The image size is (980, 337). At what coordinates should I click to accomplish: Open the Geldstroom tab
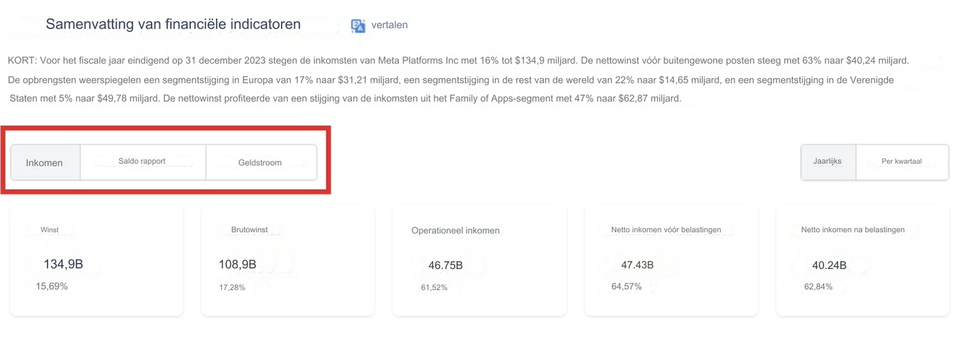260,163
